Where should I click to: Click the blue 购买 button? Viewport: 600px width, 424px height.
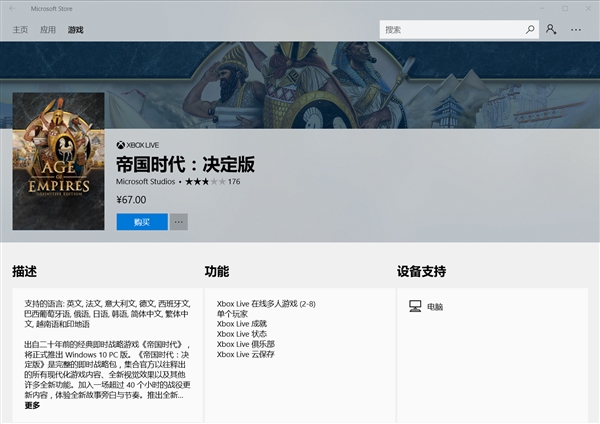[x=142, y=222]
